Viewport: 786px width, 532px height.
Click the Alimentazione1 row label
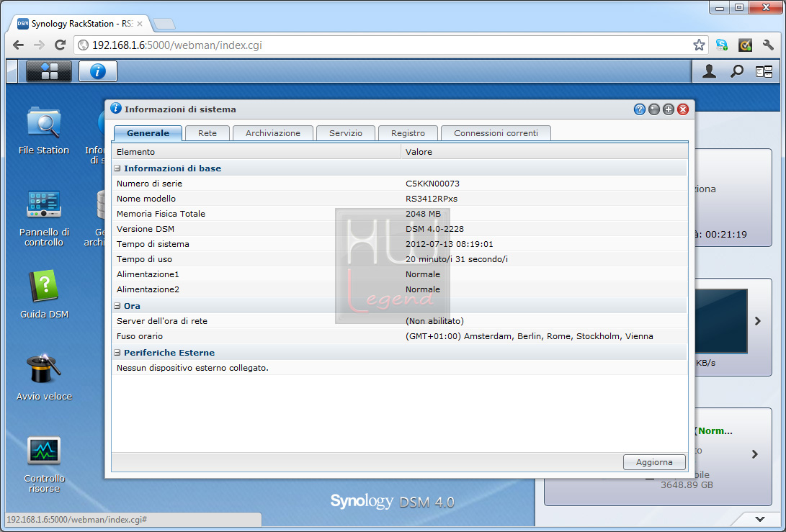(x=148, y=274)
